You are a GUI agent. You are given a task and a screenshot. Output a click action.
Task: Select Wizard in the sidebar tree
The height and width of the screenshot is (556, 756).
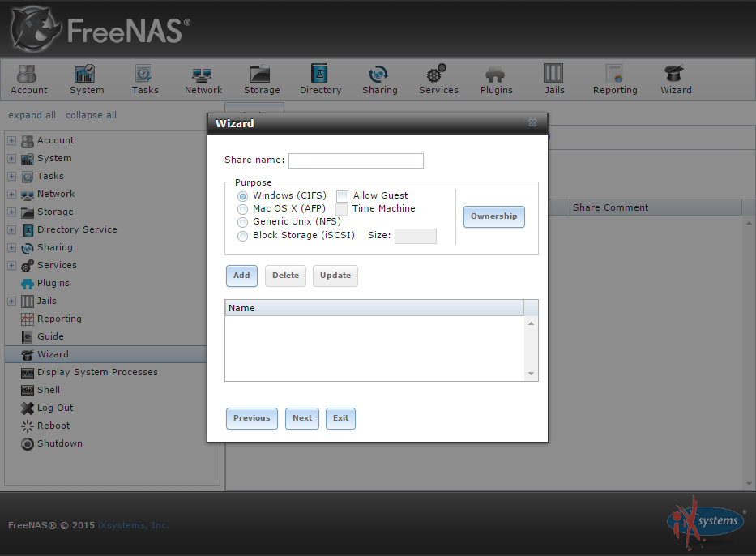point(53,354)
